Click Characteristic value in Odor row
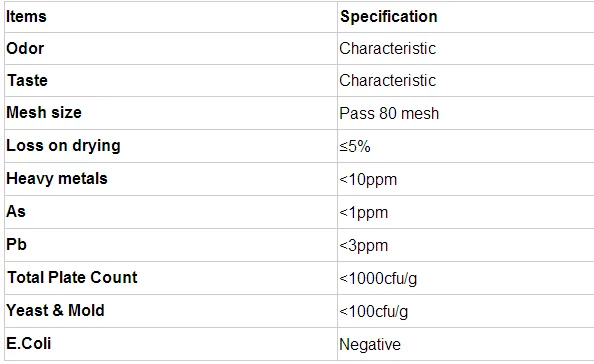This screenshot has width=594, height=364. (388, 48)
